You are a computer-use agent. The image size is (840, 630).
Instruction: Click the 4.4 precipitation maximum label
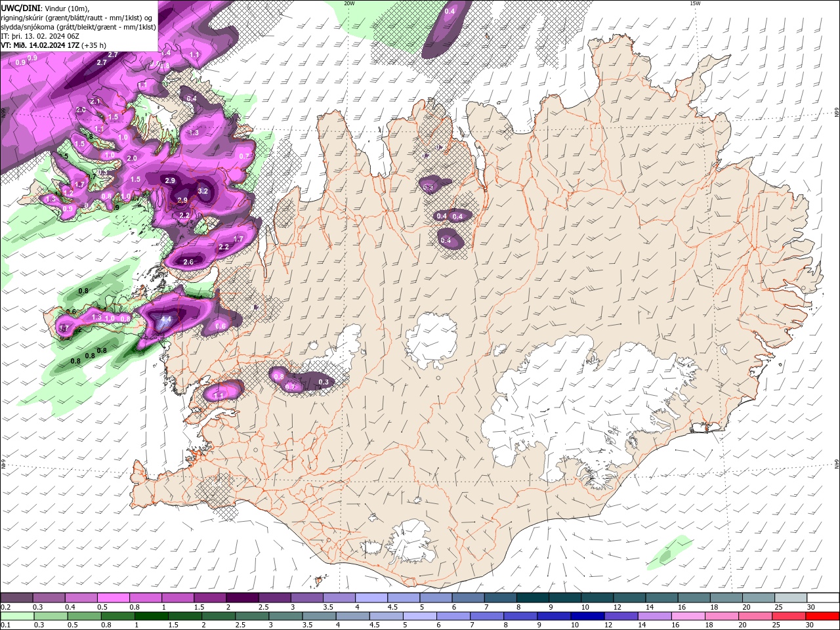[166, 320]
